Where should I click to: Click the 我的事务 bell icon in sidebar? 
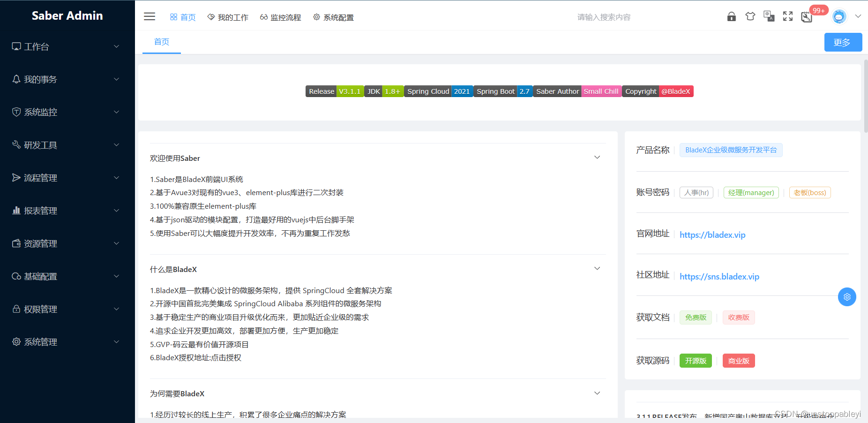[16, 79]
